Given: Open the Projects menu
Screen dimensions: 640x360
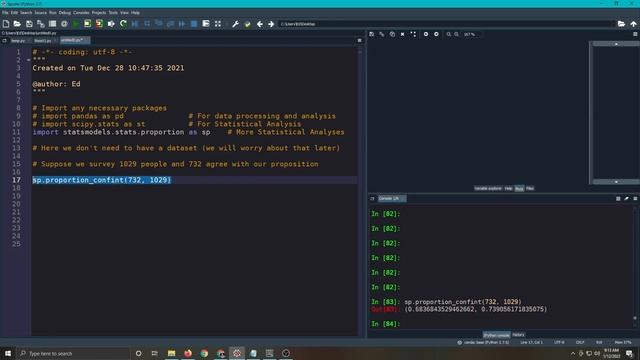Looking at the screenshot, I should 99,13.
